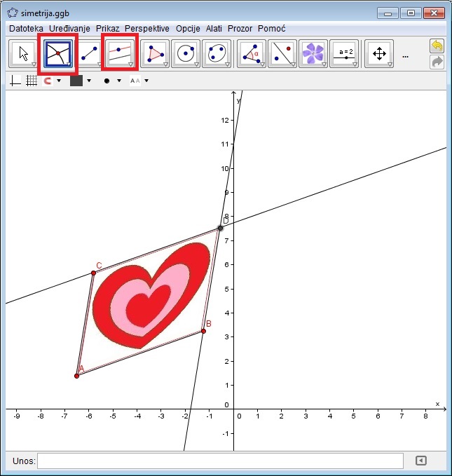Open color chooser dropdown arrow
Viewport: 452px width, 476px height.
(x=89, y=81)
